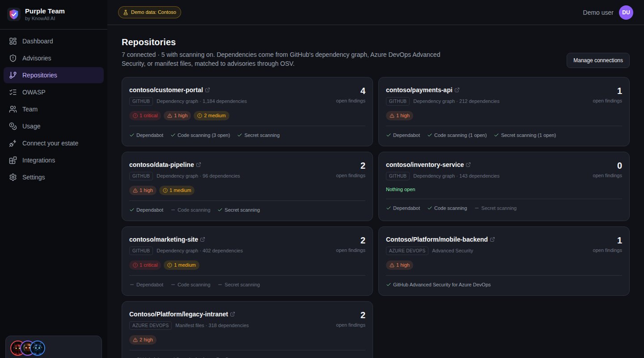The width and height of the screenshot is (644, 358).
Task: Open external link icon for contoso/data-pipeline
Action: pos(199,165)
